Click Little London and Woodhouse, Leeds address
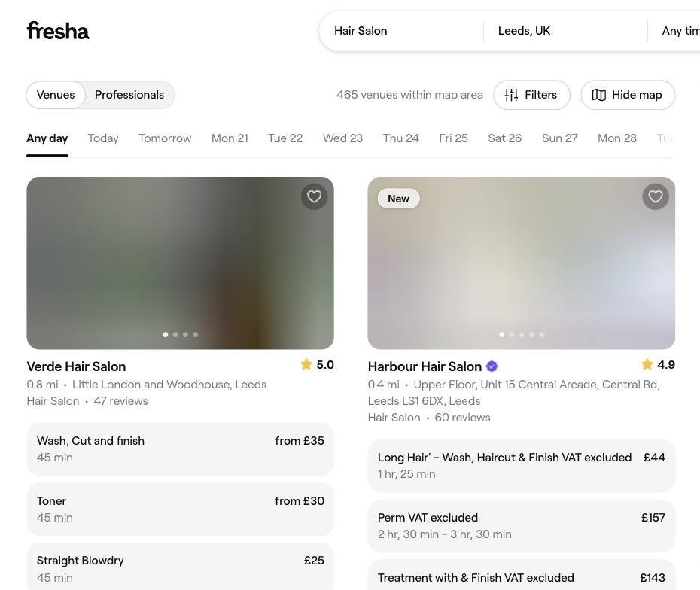This screenshot has height=590, width=700. pos(169,385)
